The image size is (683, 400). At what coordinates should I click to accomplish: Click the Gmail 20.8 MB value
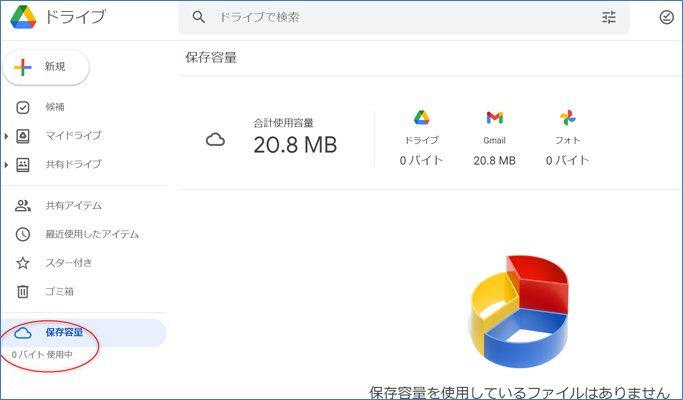click(494, 161)
